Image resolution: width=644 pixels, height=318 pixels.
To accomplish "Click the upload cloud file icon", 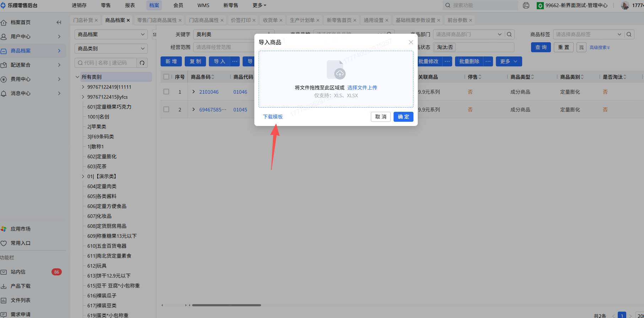I will point(336,70).
